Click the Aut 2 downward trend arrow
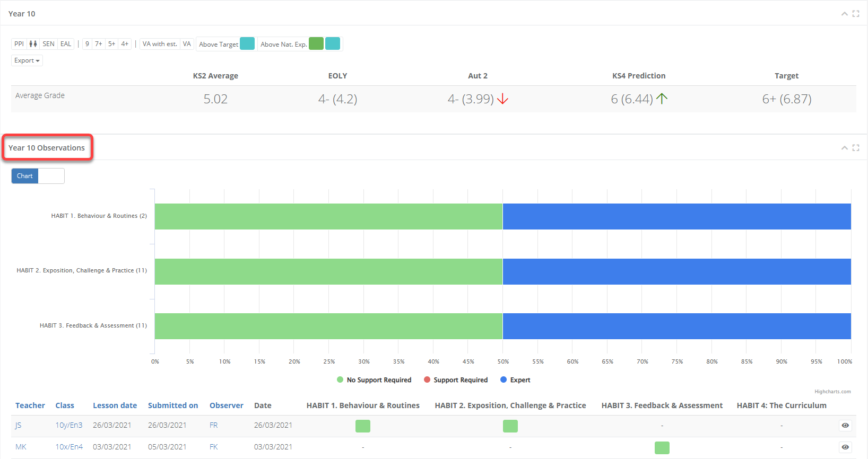This screenshot has width=868, height=459. [x=503, y=99]
